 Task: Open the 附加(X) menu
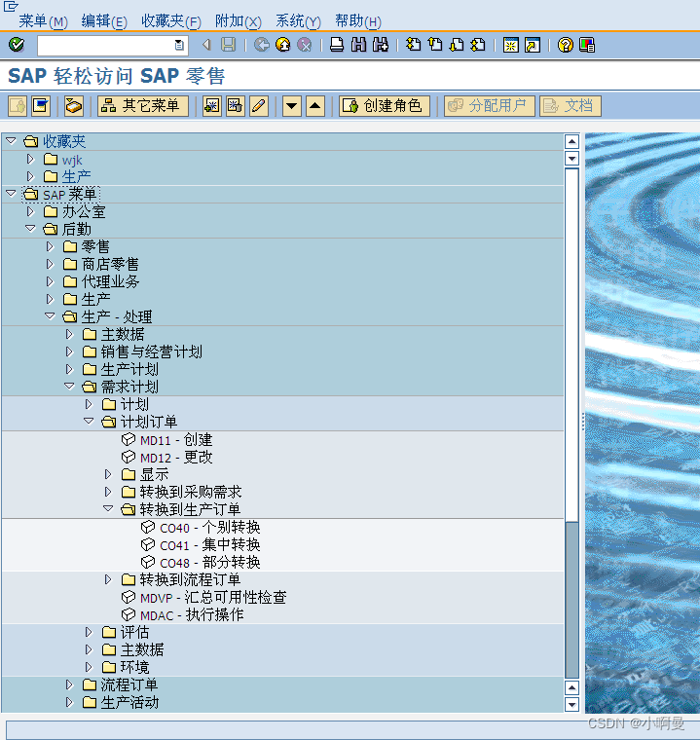238,21
